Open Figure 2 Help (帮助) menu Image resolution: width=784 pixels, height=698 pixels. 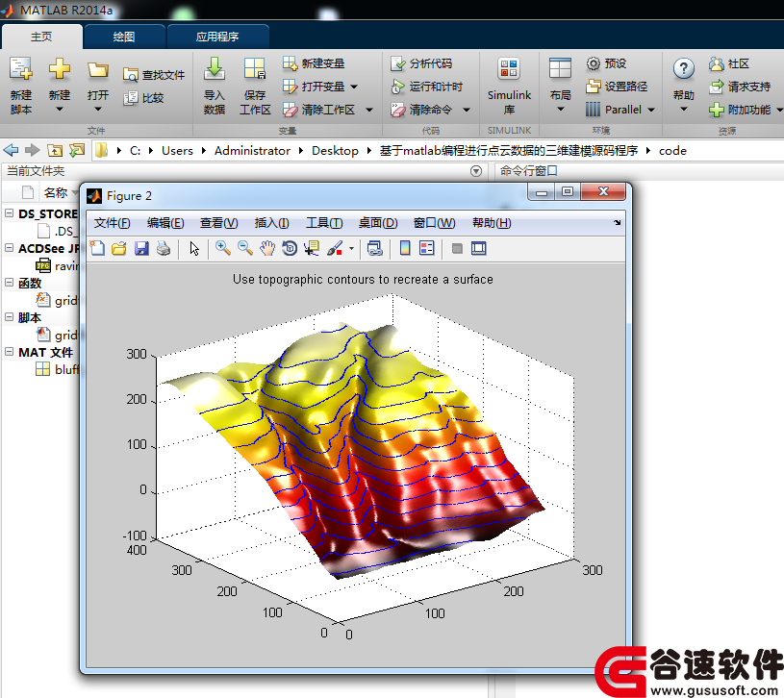pyautogui.click(x=492, y=223)
